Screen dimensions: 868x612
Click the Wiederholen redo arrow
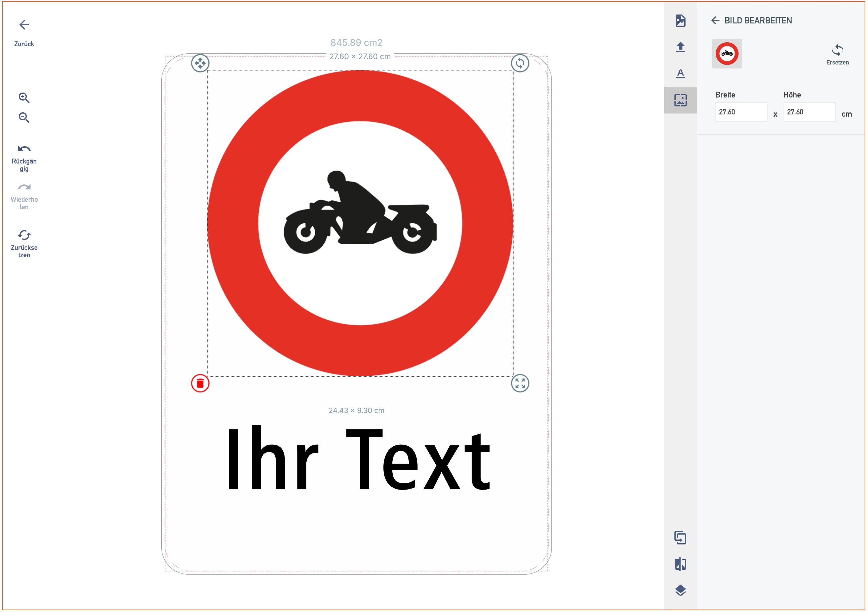click(24, 187)
